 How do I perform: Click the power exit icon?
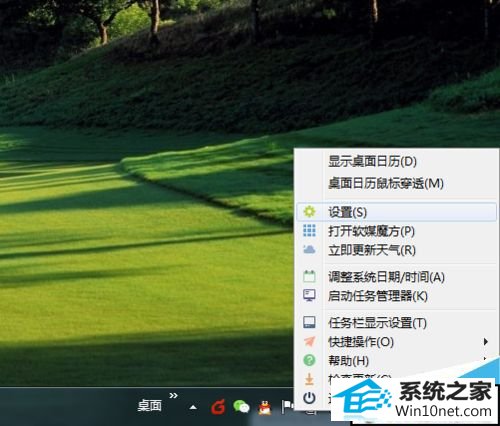[x=309, y=398]
